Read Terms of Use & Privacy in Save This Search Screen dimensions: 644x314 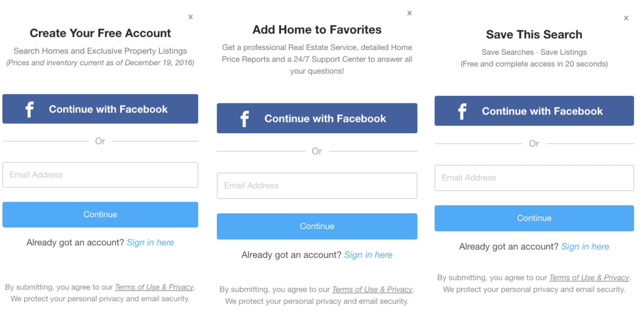coord(589,278)
